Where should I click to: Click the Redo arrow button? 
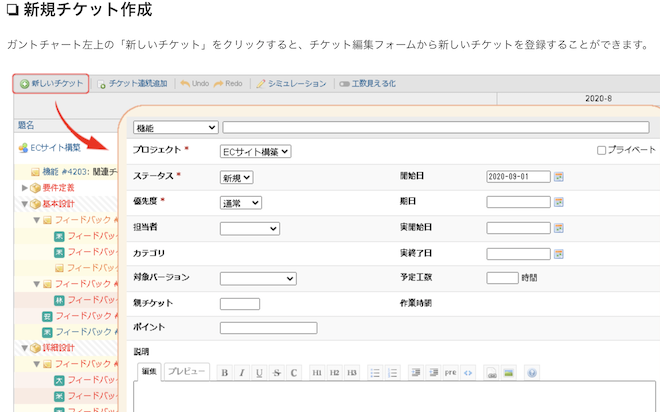click(228, 84)
